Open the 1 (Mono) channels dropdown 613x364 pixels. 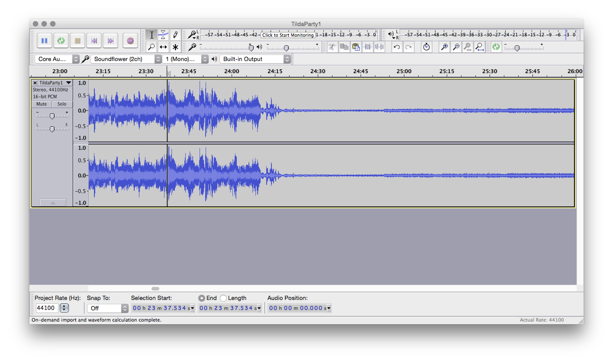click(185, 59)
